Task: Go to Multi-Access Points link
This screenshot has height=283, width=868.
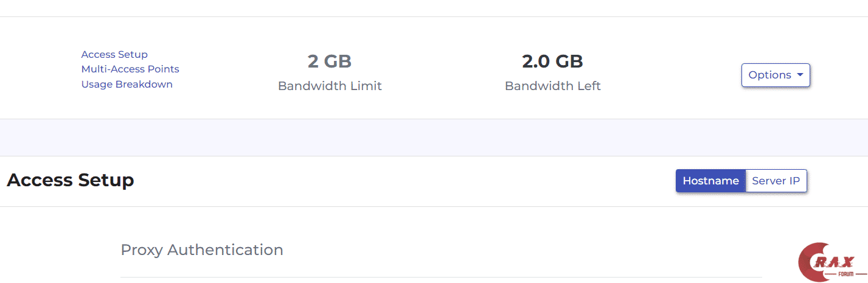Action: tap(130, 69)
